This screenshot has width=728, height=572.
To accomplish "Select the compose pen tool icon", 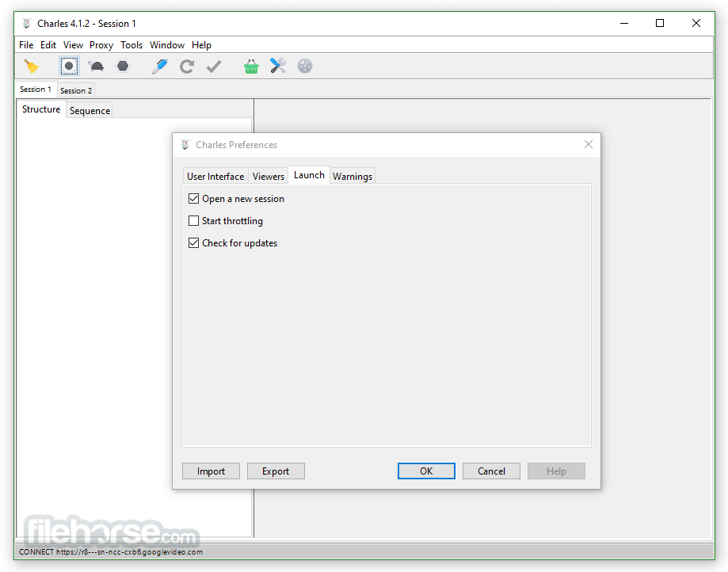I will pos(160,66).
